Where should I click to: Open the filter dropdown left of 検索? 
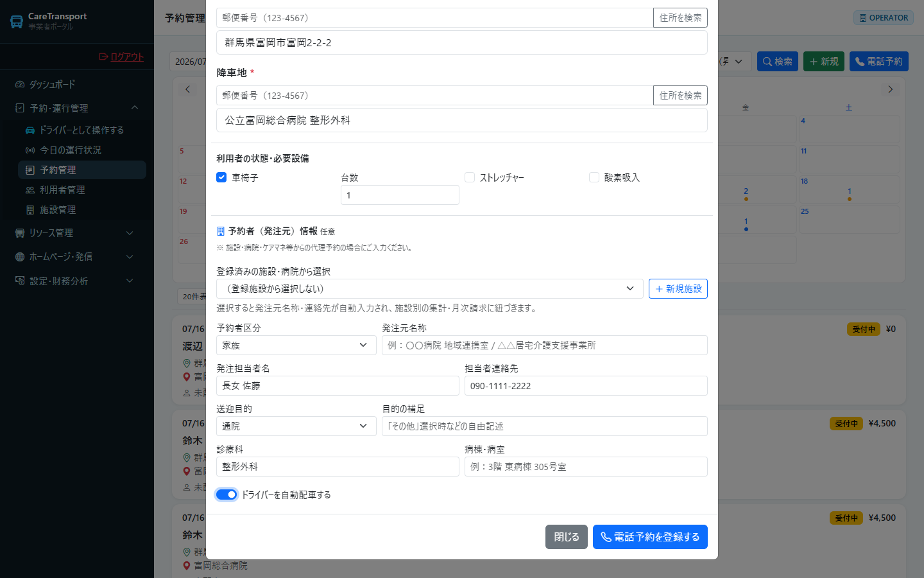click(x=735, y=61)
